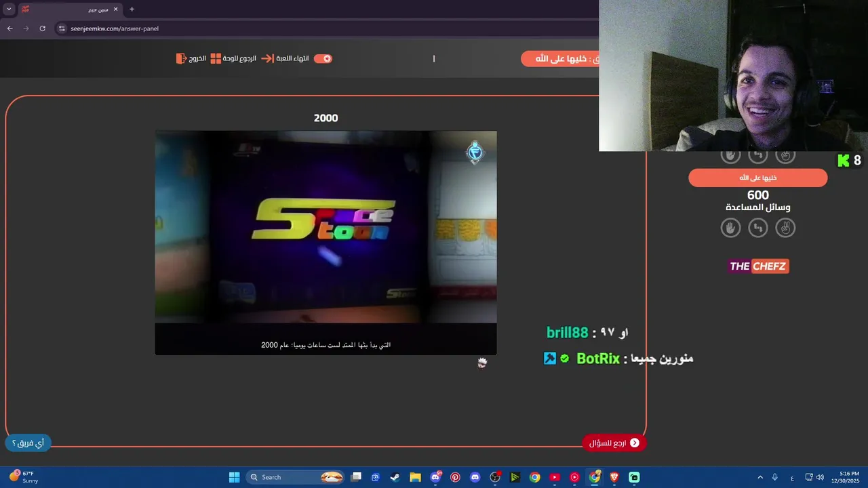Open a new browser tab
The image size is (868, 488).
(x=132, y=9)
